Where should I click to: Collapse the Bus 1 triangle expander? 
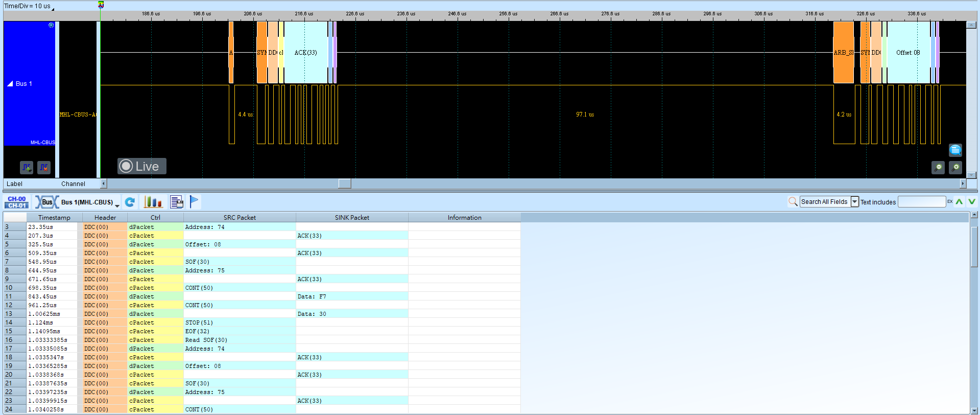10,83
